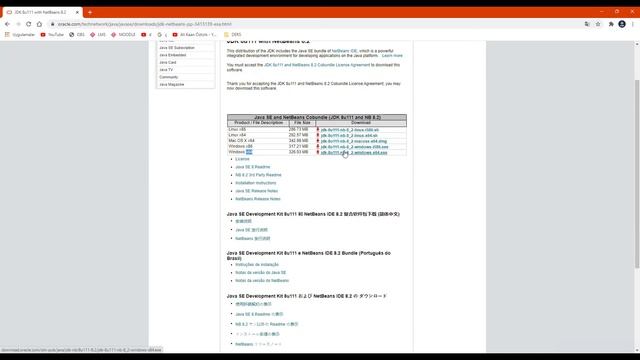Open the Ali Kaan Öztürk YouTube bookmark
This screenshot has height=360, width=640.
(194, 35)
